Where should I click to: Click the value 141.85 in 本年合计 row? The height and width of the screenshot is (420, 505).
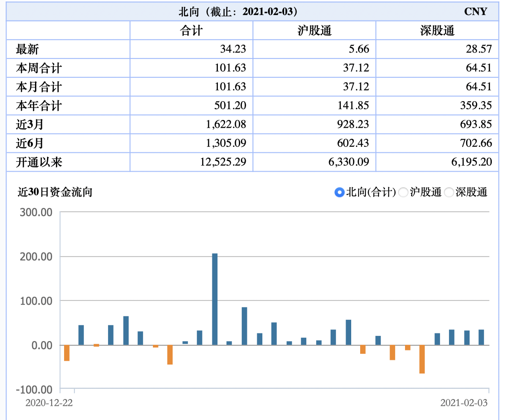click(353, 105)
